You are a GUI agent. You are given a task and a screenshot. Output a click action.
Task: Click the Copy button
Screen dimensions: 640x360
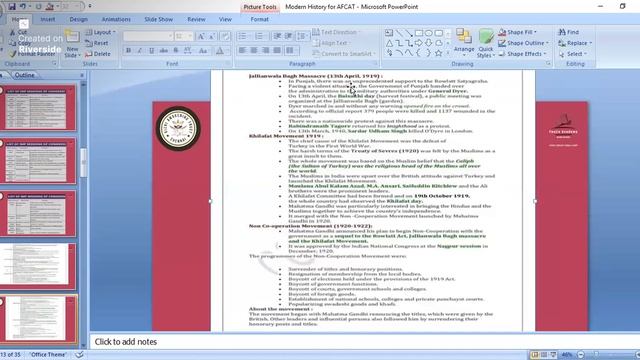pos(20,43)
